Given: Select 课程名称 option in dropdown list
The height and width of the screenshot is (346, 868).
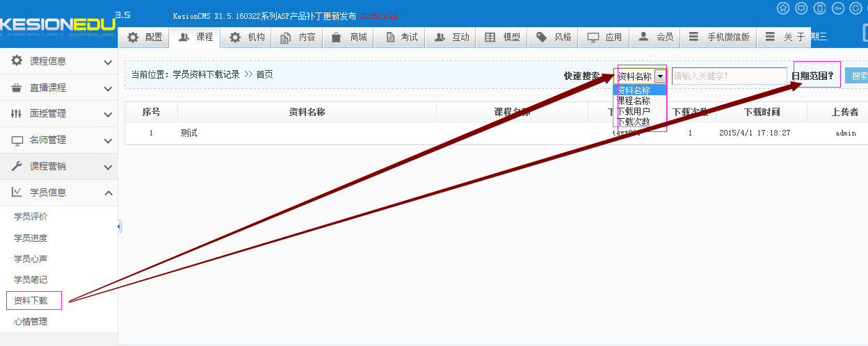Looking at the screenshot, I should coord(634,101).
